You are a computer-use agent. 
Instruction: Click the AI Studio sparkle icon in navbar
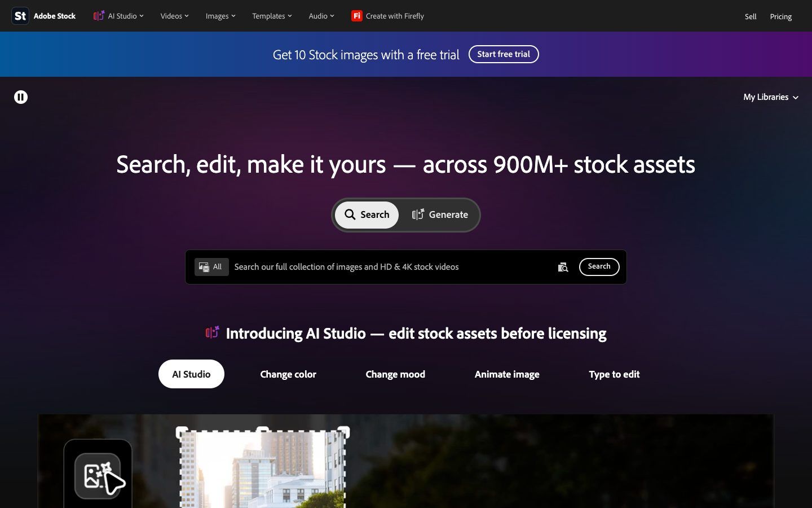[99, 16]
